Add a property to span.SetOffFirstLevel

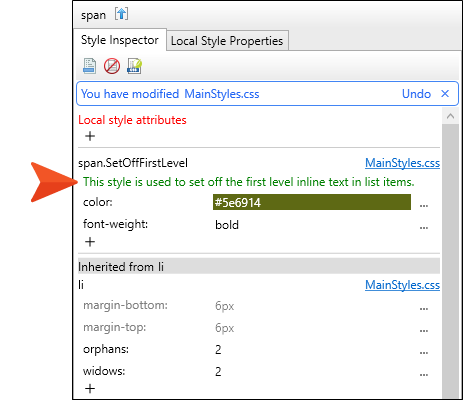tap(90, 242)
